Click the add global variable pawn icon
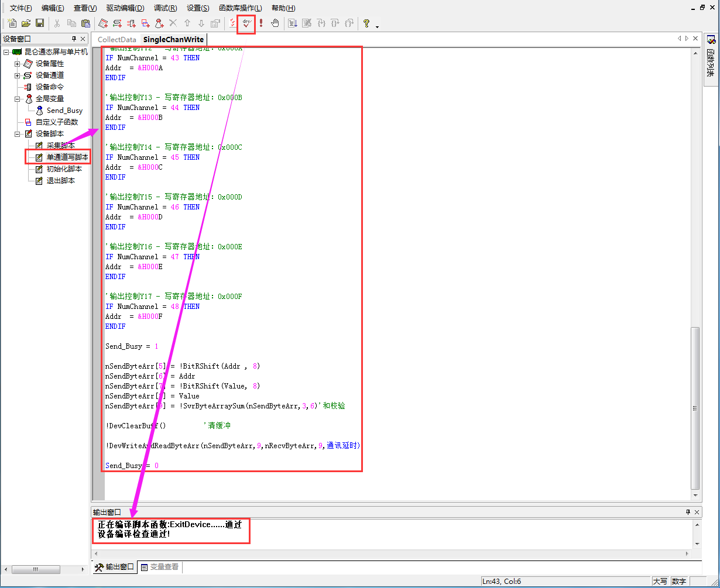Image resolution: width=720 pixels, height=588 pixels. (159, 23)
